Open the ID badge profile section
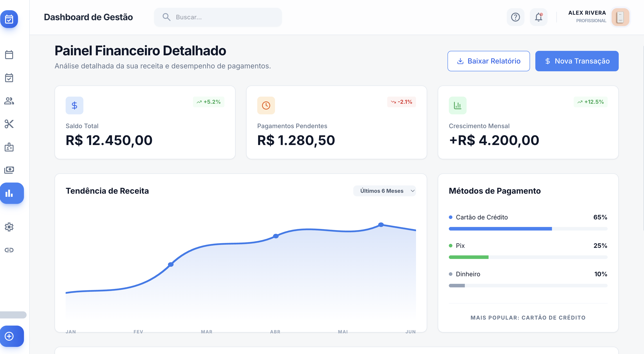The image size is (644, 354). [9, 147]
